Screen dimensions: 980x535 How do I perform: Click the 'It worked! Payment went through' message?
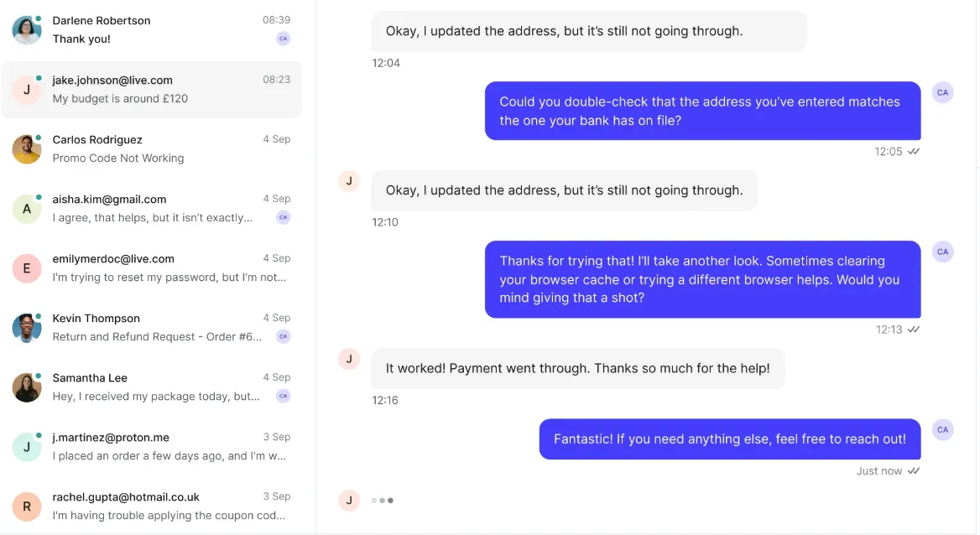pyautogui.click(x=577, y=368)
